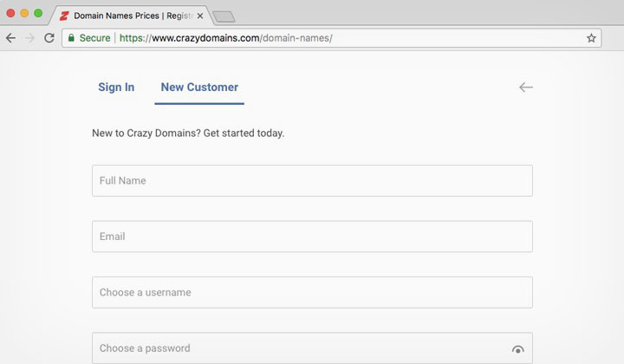Image resolution: width=624 pixels, height=364 pixels.
Task: Click the Crazy Domains tab favicon
Action: [64, 16]
